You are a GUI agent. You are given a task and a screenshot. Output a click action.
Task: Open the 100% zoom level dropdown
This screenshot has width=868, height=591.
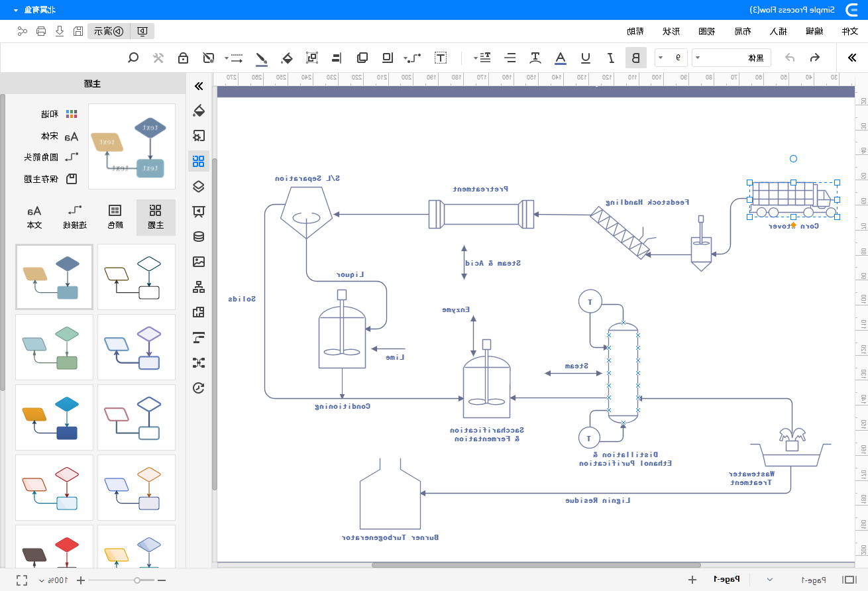[52, 580]
